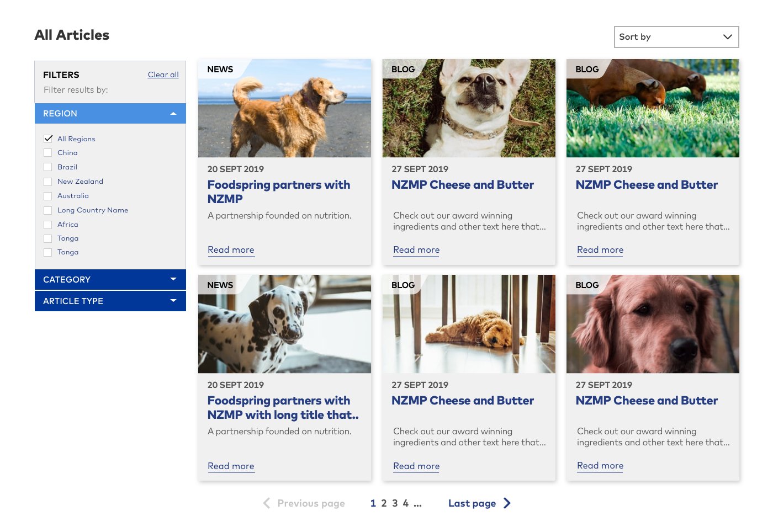The width and height of the screenshot is (773, 532).
Task: Open the dachshunds on grass image
Action: [x=653, y=109]
